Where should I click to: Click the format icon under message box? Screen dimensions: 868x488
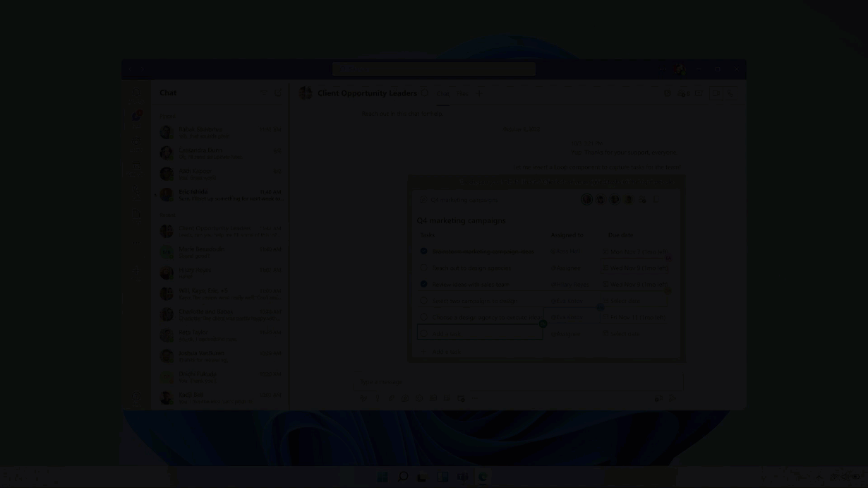click(x=363, y=398)
